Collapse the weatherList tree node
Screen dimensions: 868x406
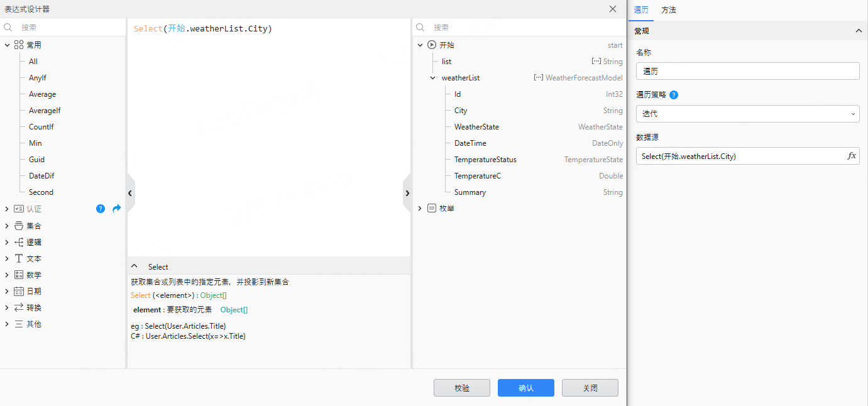point(432,78)
